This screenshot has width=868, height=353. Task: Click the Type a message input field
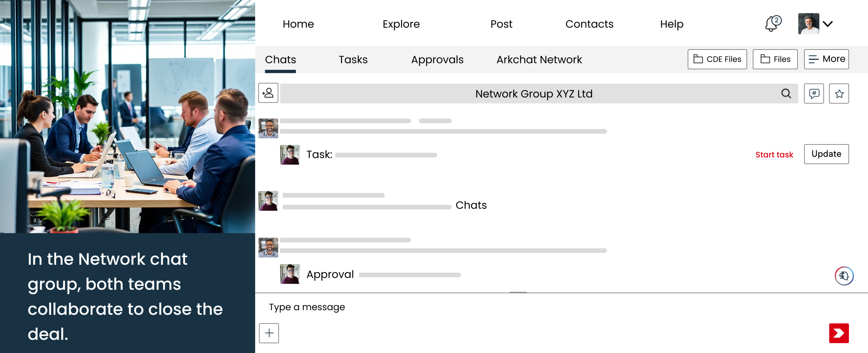tap(307, 307)
